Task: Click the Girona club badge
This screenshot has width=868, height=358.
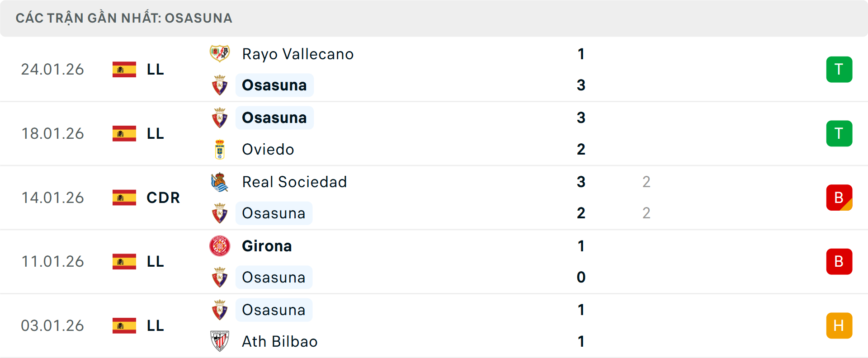Action: (x=220, y=246)
